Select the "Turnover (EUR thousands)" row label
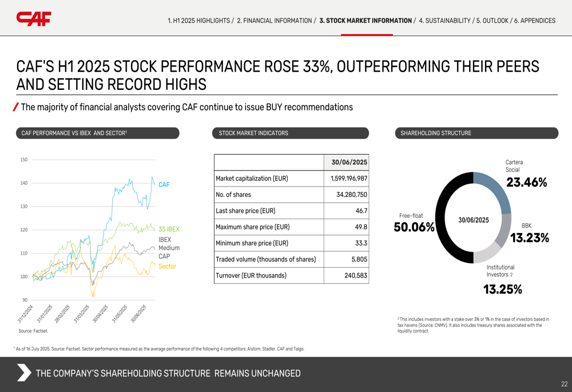The image size is (572, 392). [x=251, y=276]
